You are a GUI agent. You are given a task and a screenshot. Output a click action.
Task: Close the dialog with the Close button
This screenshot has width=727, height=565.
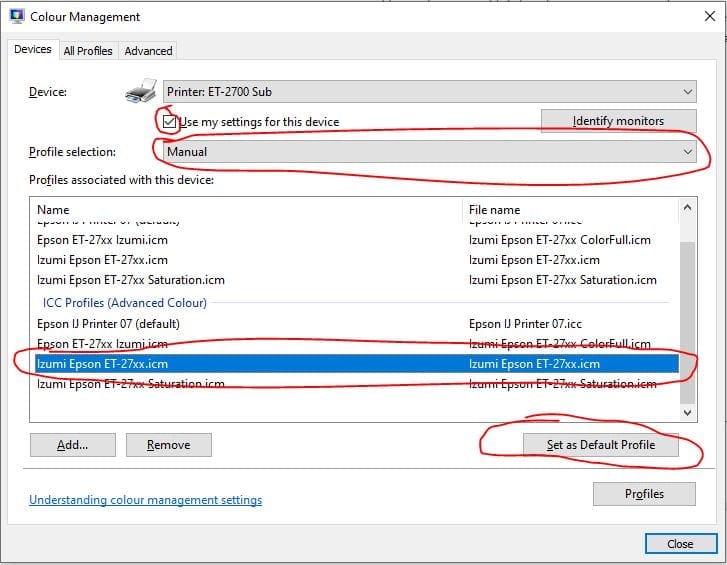(681, 544)
